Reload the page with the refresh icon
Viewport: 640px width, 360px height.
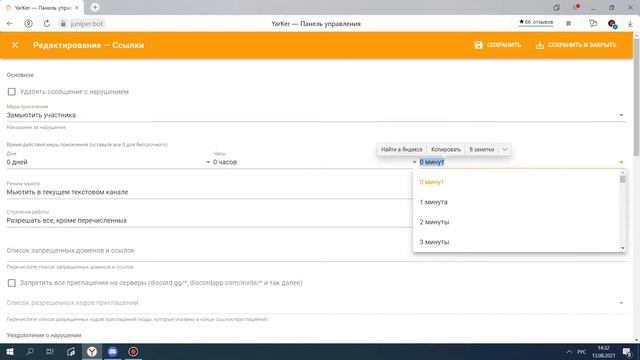click(47, 24)
